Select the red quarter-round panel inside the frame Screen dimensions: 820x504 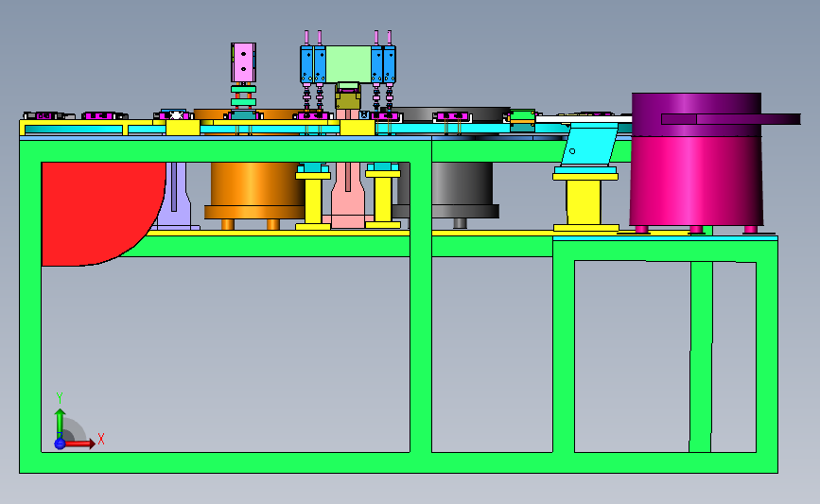coord(99,209)
